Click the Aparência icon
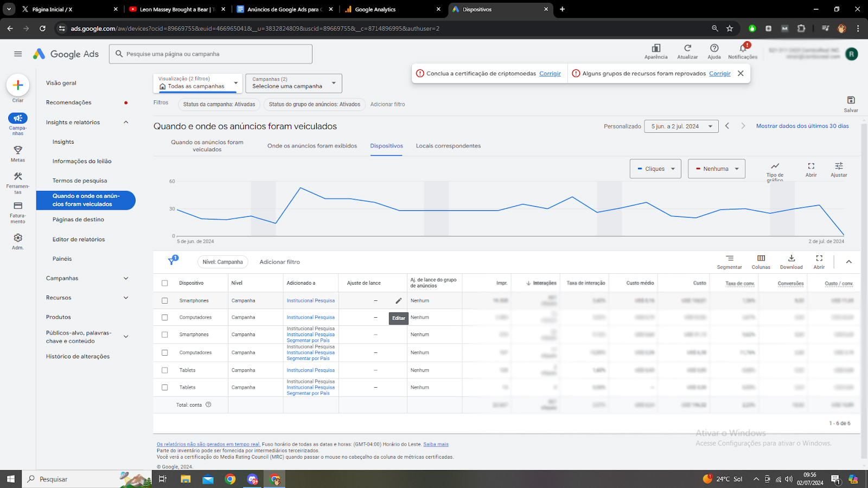The image size is (868, 488). point(656,48)
